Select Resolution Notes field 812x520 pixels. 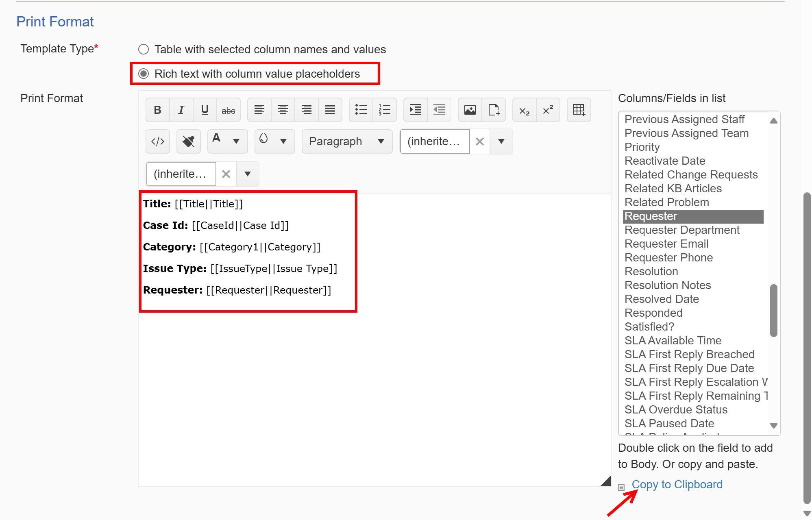(x=693, y=285)
